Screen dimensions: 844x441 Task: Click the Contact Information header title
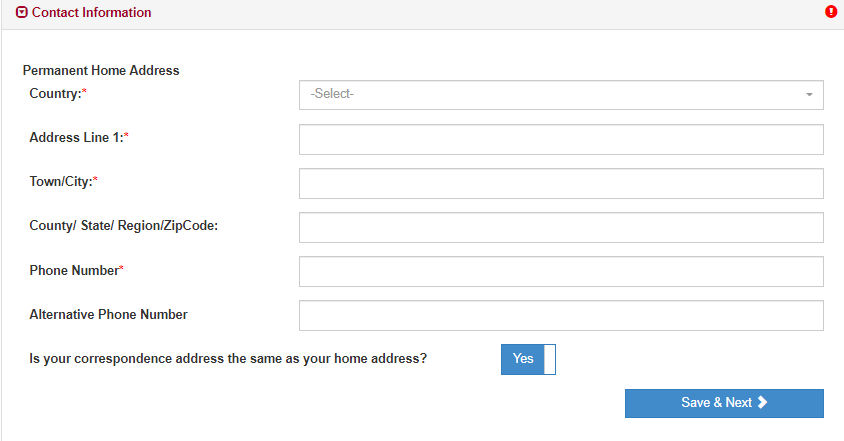91,13
